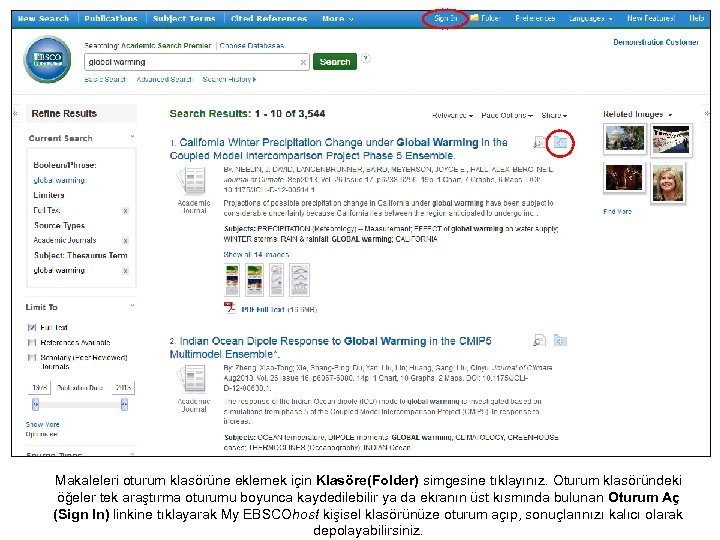This screenshot has height=540, width=720.
Task: Open Cited References menu item
Action: click(x=269, y=19)
